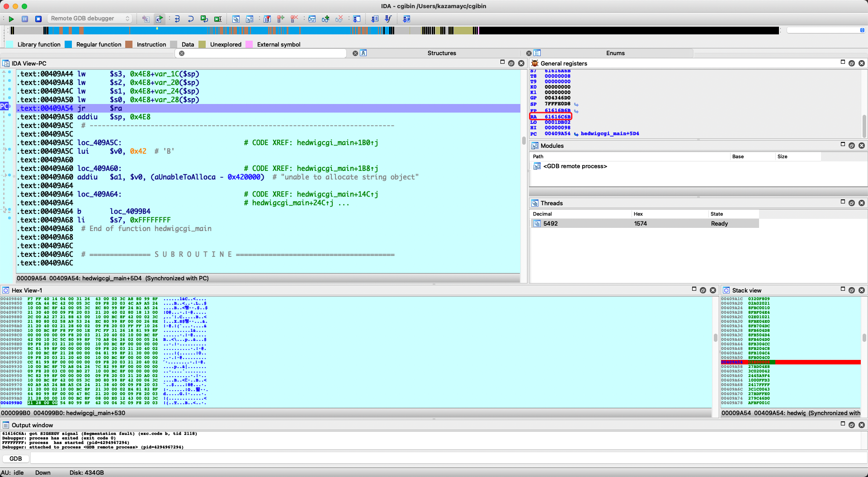Switch to the Enums tab

[x=615, y=53]
